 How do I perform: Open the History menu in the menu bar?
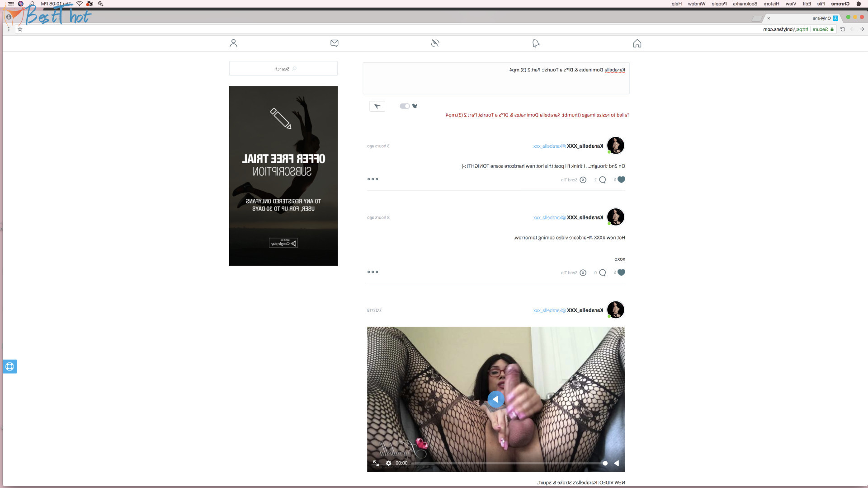point(771,4)
